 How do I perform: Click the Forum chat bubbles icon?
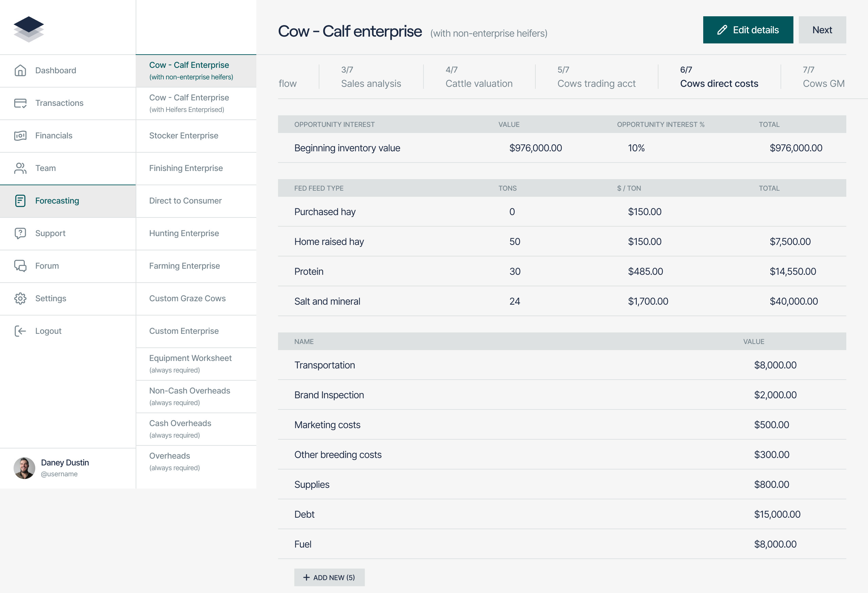coord(20,266)
